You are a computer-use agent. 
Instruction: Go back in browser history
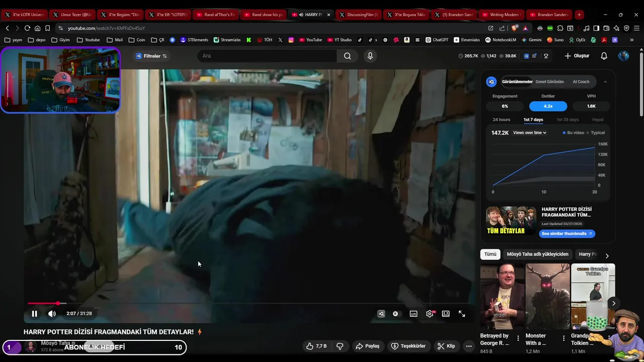(7, 28)
